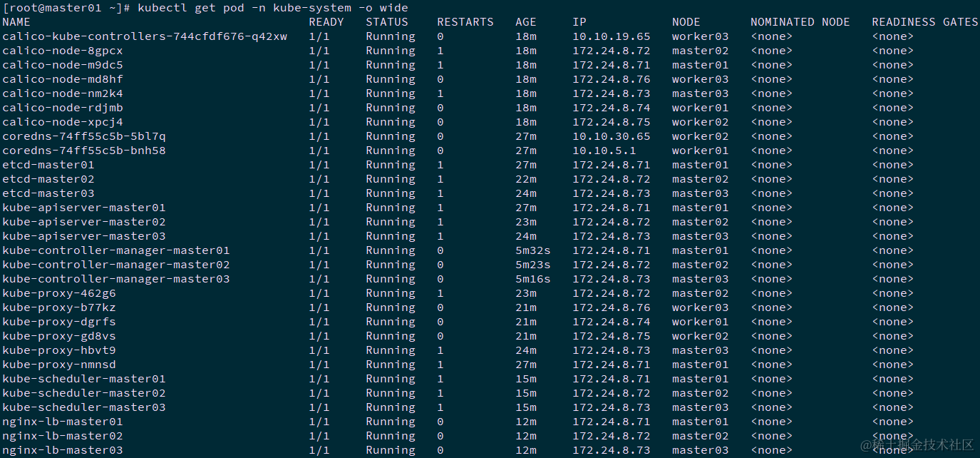Click pod name nginx-lb-master02
This screenshot has height=458, width=980.
coord(63,436)
